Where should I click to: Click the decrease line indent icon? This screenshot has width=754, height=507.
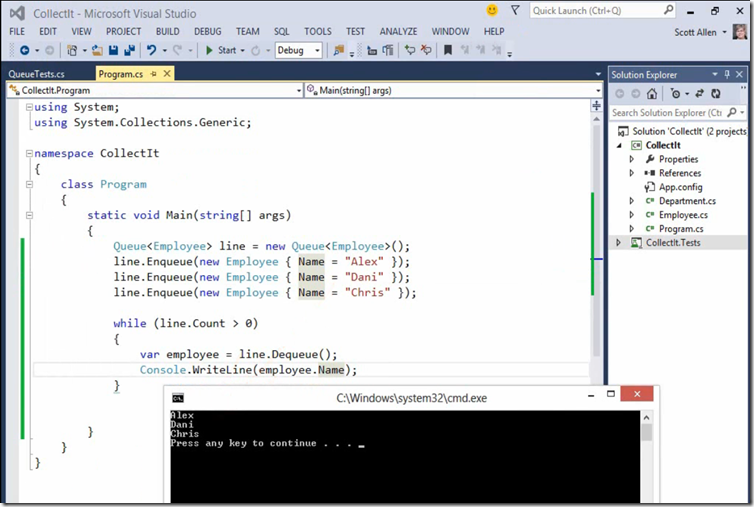pos(372,50)
